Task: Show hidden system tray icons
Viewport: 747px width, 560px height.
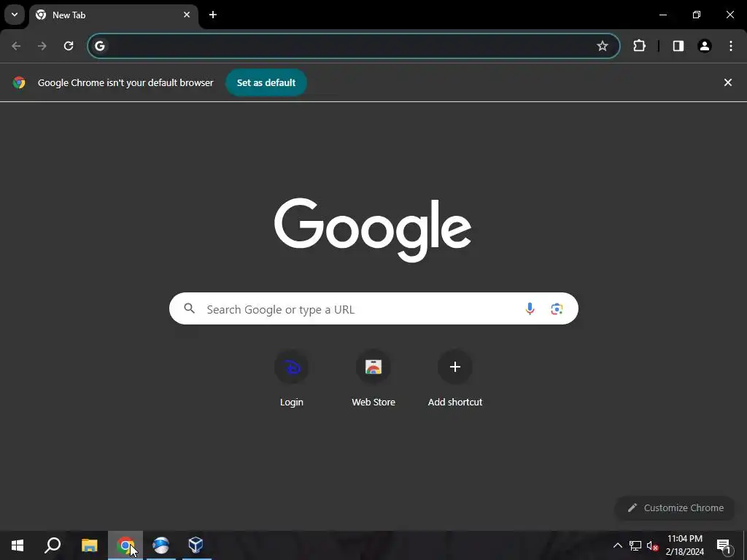Action: pos(617,545)
